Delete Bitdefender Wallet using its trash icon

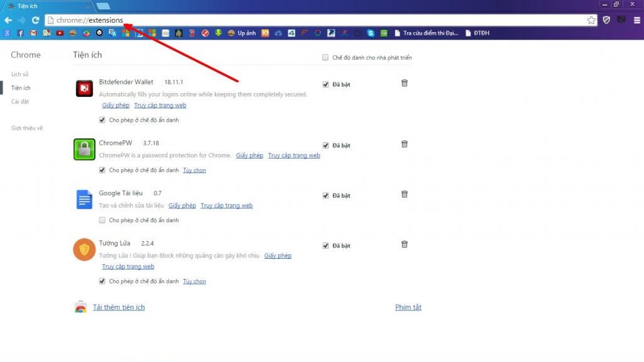tap(404, 83)
